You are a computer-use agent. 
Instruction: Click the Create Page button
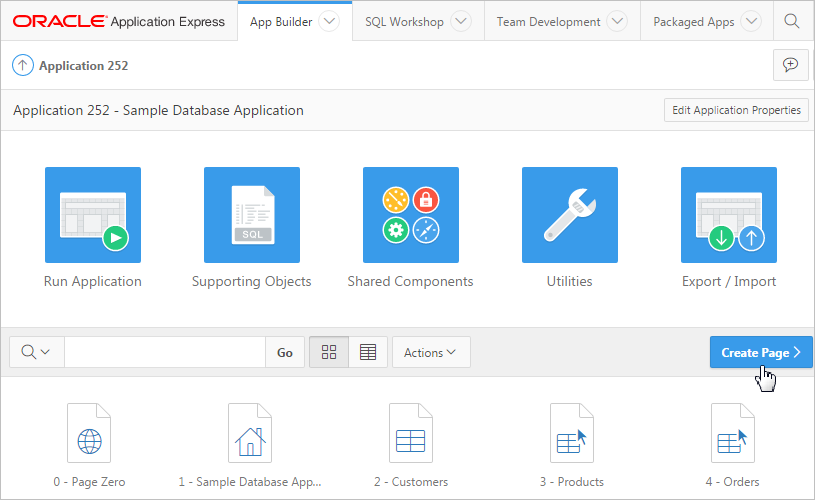click(760, 352)
